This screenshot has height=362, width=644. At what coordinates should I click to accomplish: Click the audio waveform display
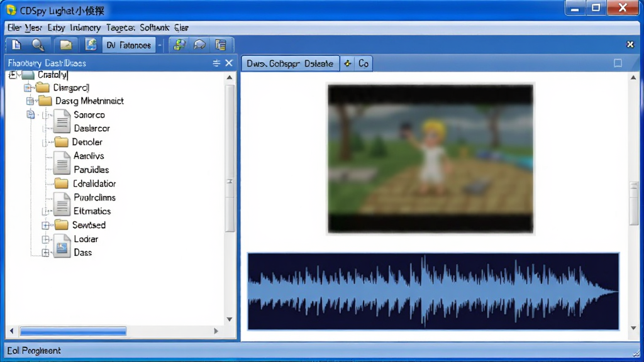tap(433, 292)
